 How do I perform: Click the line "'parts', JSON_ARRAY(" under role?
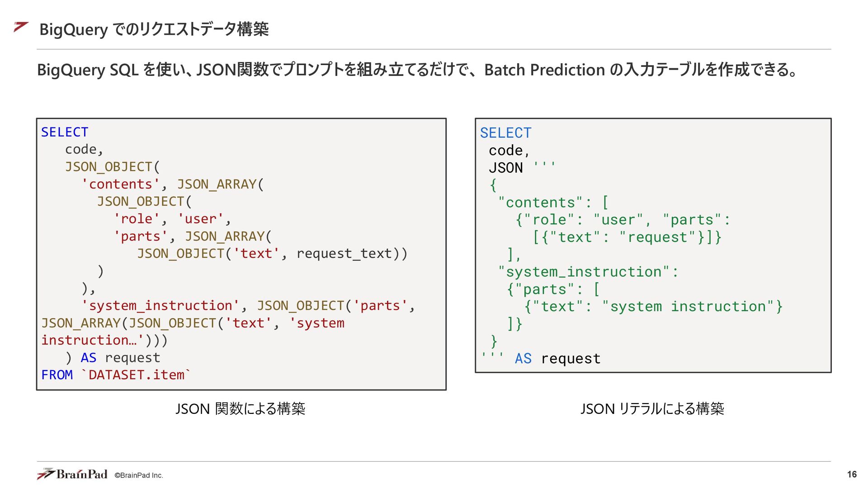pos(192,236)
